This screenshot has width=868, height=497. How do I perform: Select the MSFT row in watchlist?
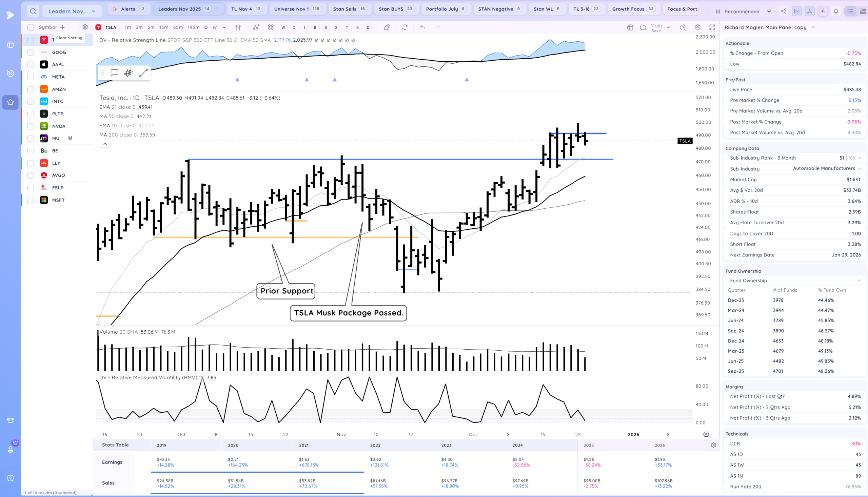click(58, 200)
